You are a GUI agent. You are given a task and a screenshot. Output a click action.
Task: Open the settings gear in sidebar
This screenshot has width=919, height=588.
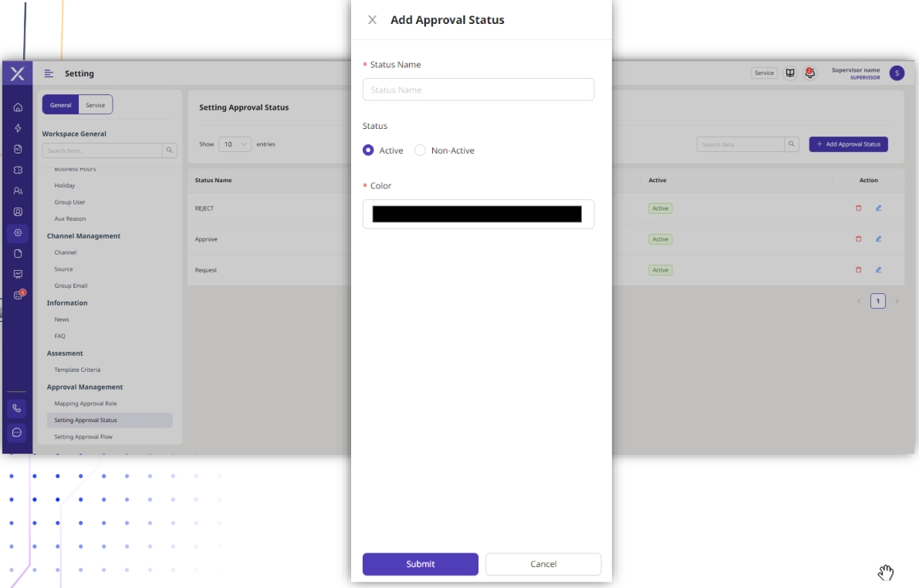point(18,232)
